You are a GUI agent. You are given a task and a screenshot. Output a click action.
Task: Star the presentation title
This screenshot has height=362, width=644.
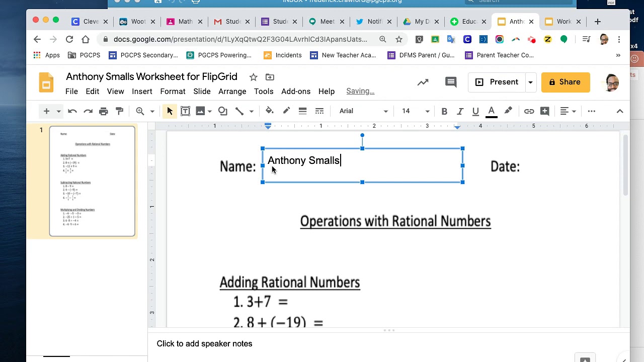[x=254, y=77]
